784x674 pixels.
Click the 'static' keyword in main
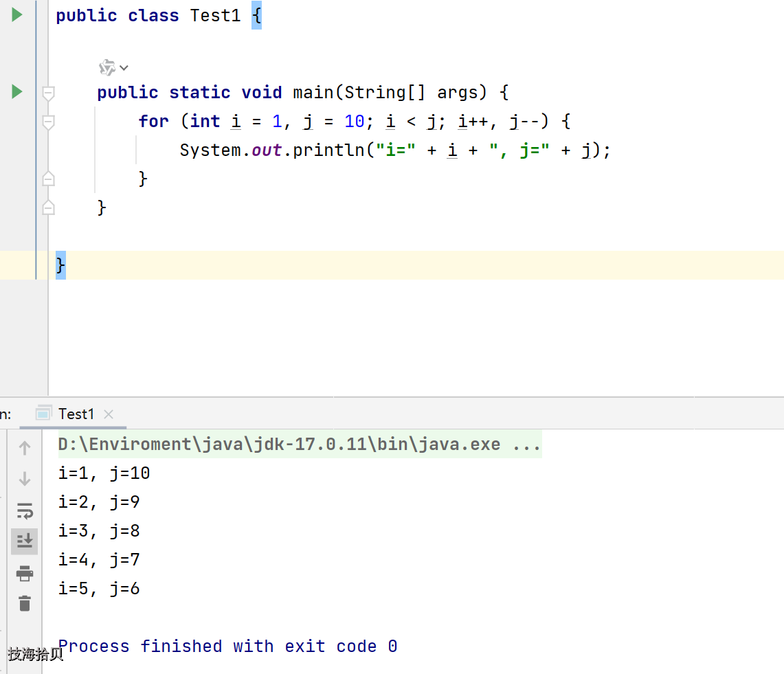(x=199, y=93)
